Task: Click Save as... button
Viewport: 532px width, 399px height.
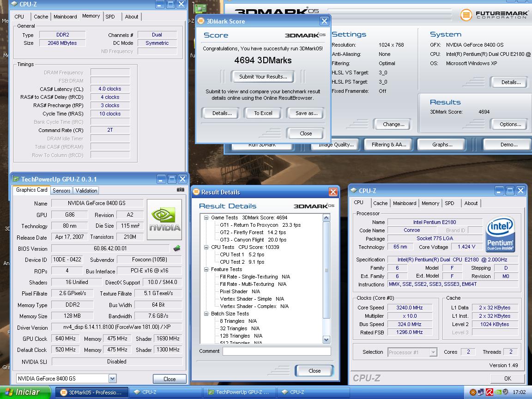Action: point(306,113)
